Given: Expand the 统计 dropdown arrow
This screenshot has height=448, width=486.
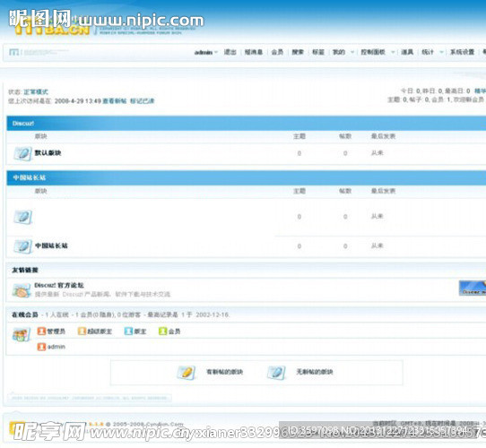Looking at the screenshot, I should tap(441, 52).
